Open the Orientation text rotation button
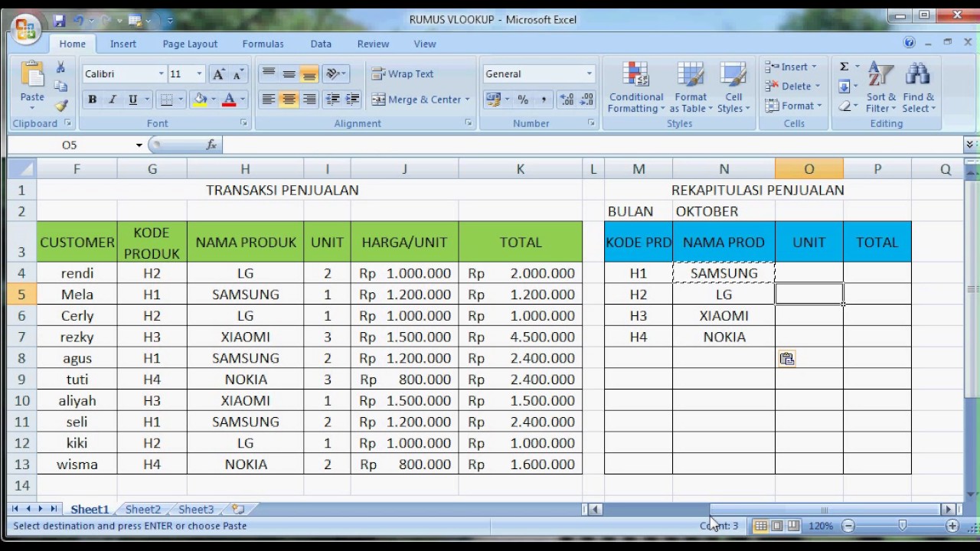This screenshot has width=980, height=551. [x=335, y=74]
